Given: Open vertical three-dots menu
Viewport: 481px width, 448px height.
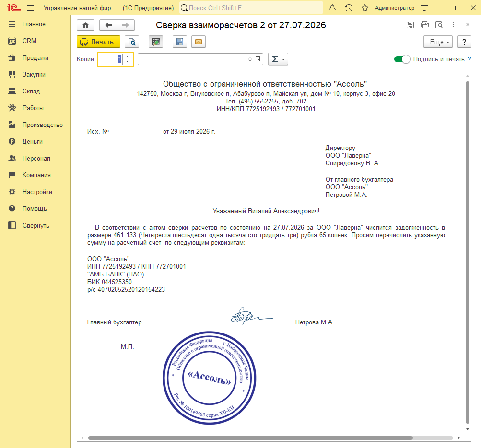Looking at the screenshot, I should 453,25.
